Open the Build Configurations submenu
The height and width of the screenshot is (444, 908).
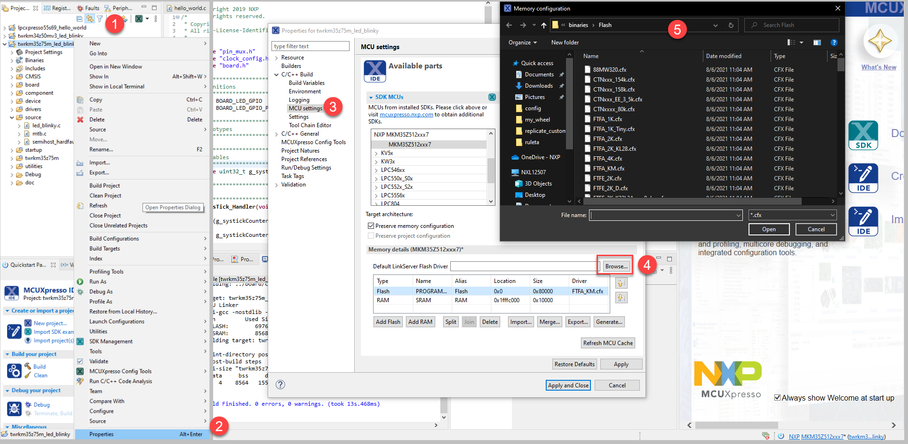click(142, 238)
